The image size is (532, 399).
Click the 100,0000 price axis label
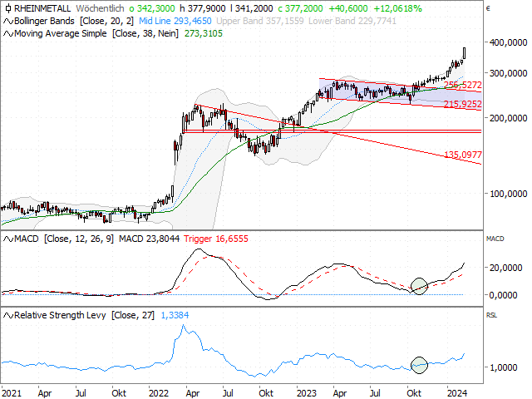(508, 194)
